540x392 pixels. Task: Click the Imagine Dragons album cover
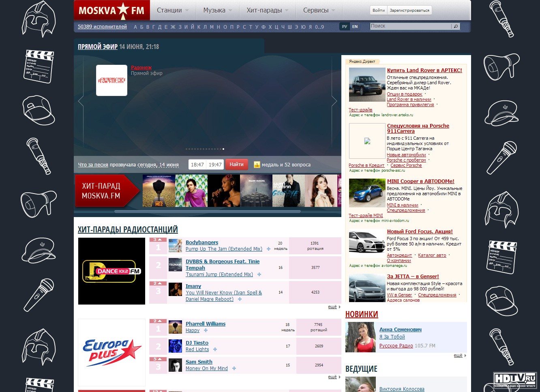[x=256, y=191]
